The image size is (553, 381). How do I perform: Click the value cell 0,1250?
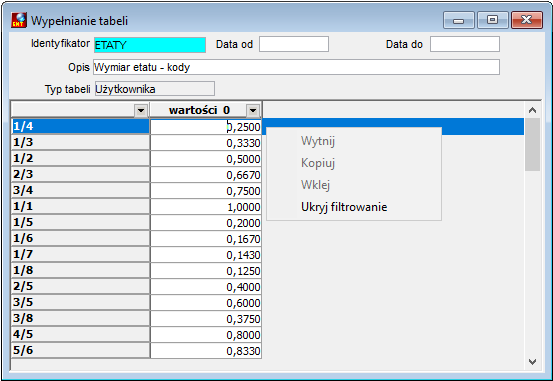tap(206, 271)
